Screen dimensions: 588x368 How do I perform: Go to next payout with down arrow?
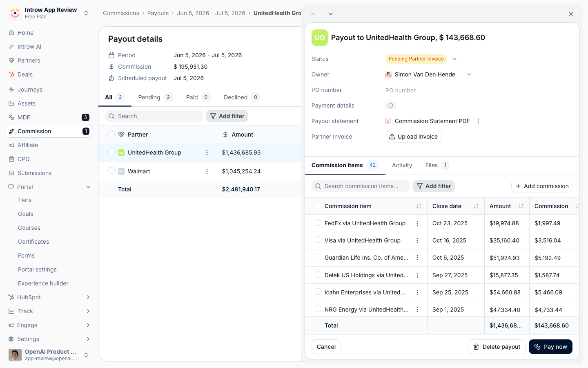331,14
